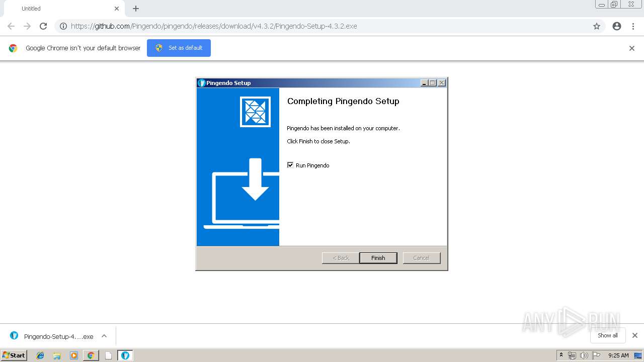Viewport: 644px width, 362px height.
Task: Minimize the Chrome window
Action: tap(602, 4)
